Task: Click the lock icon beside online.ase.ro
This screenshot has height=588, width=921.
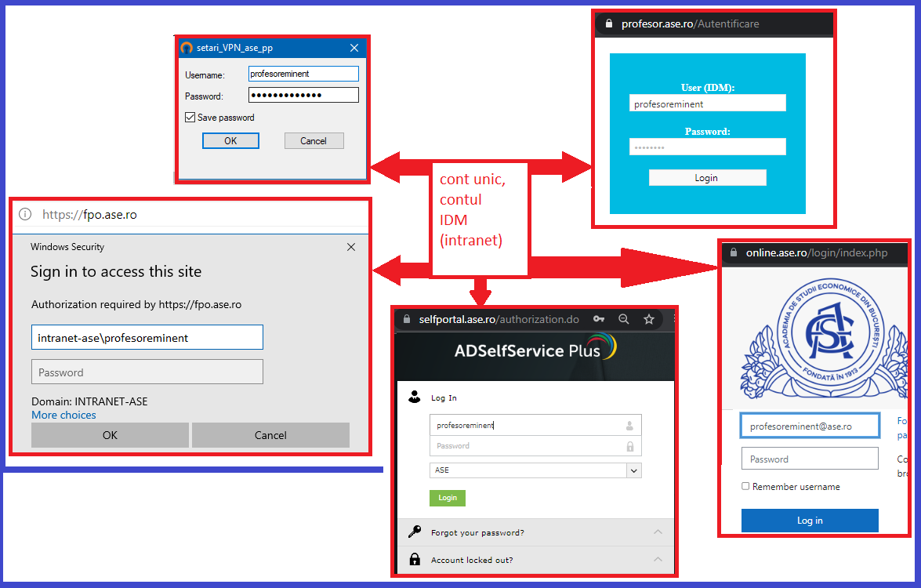Action: [x=733, y=252]
